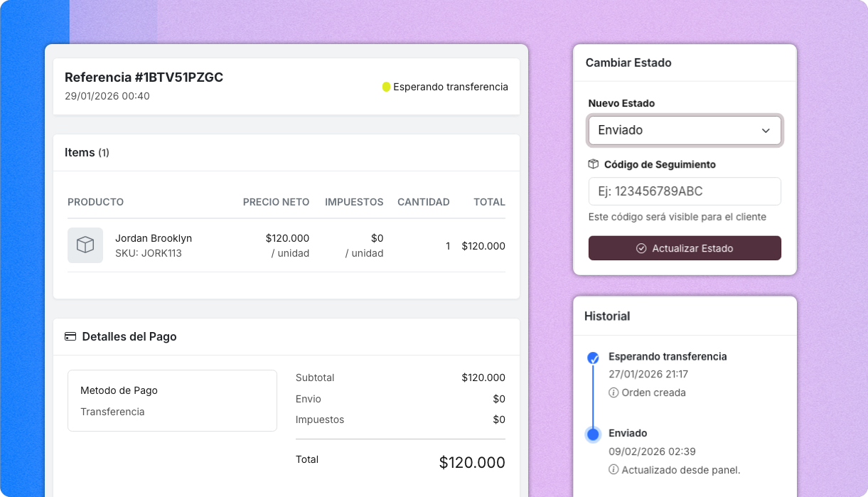The width and height of the screenshot is (868, 497).
Task: Click the info icon beside Orden creada
Action: tap(614, 392)
